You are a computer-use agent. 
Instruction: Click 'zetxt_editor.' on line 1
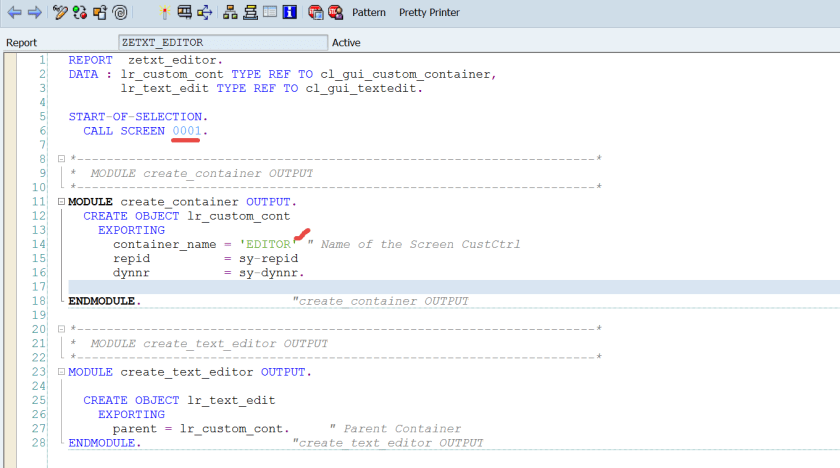coord(175,61)
